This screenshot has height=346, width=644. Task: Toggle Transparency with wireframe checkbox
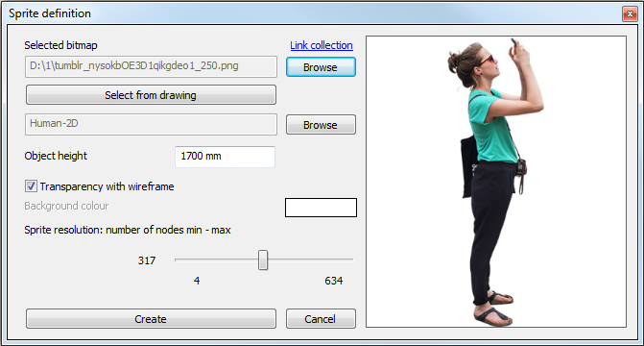click(31, 186)
